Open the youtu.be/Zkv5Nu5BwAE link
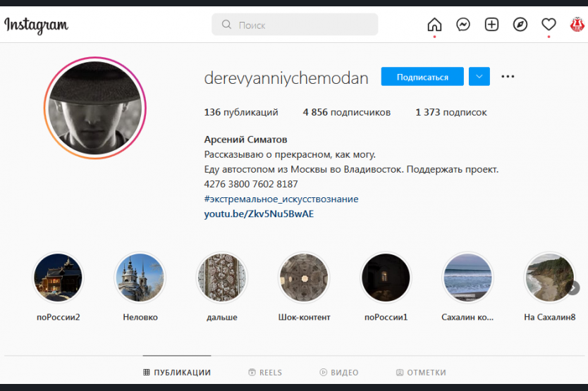588x391 pixels. point(259,214)
